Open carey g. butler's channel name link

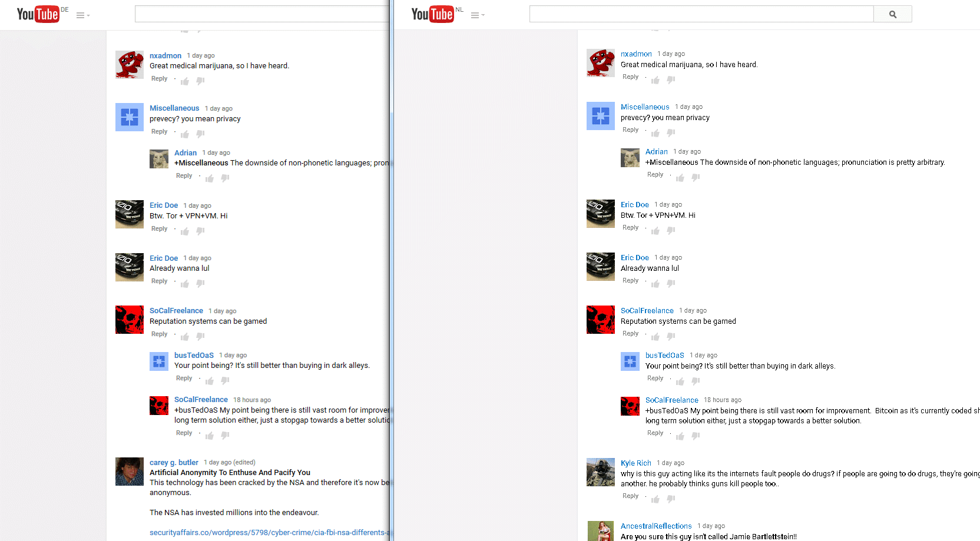pos(174,463)
